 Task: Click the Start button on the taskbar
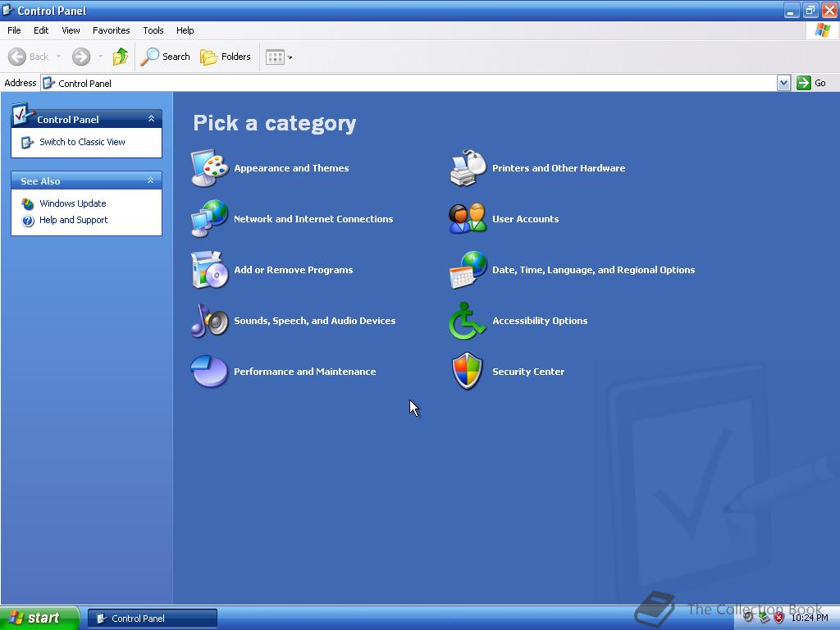coord(39,618)
